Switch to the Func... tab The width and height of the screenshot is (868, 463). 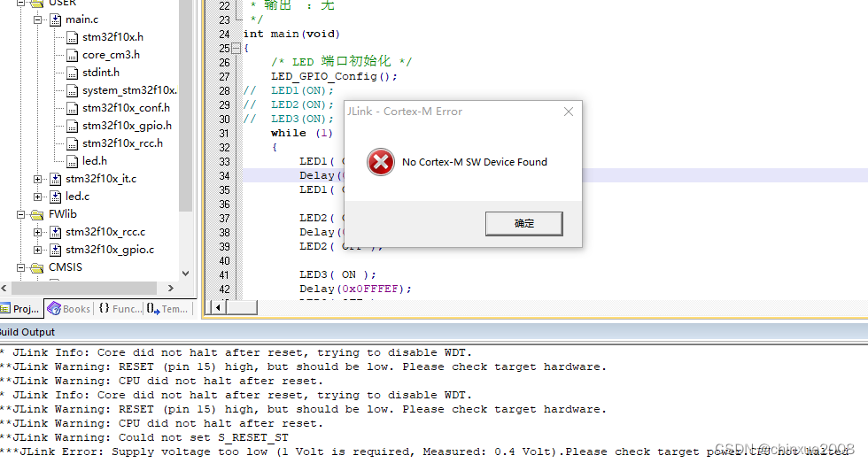pos(120,309)
